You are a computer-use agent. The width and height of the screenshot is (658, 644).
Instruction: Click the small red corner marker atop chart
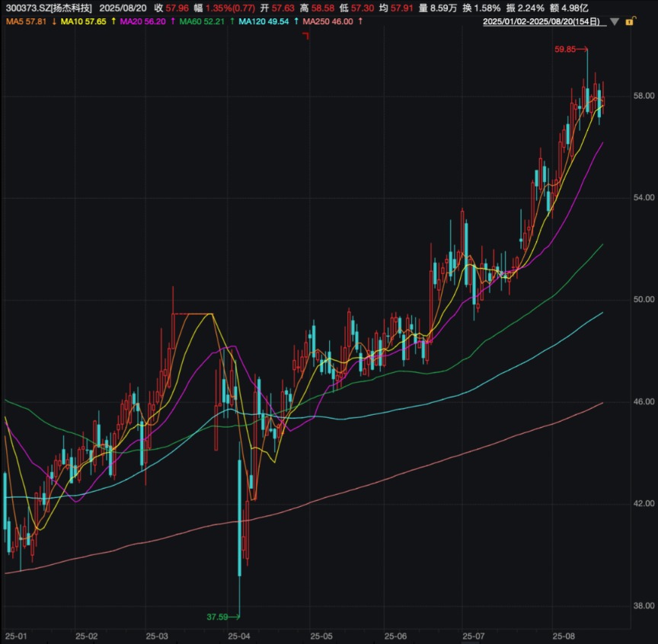point(305,36)
